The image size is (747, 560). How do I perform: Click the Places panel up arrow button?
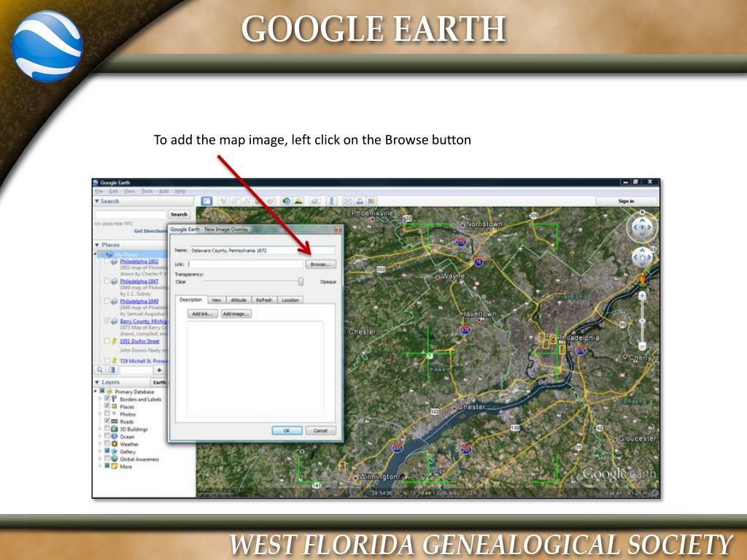pos(159,370)
